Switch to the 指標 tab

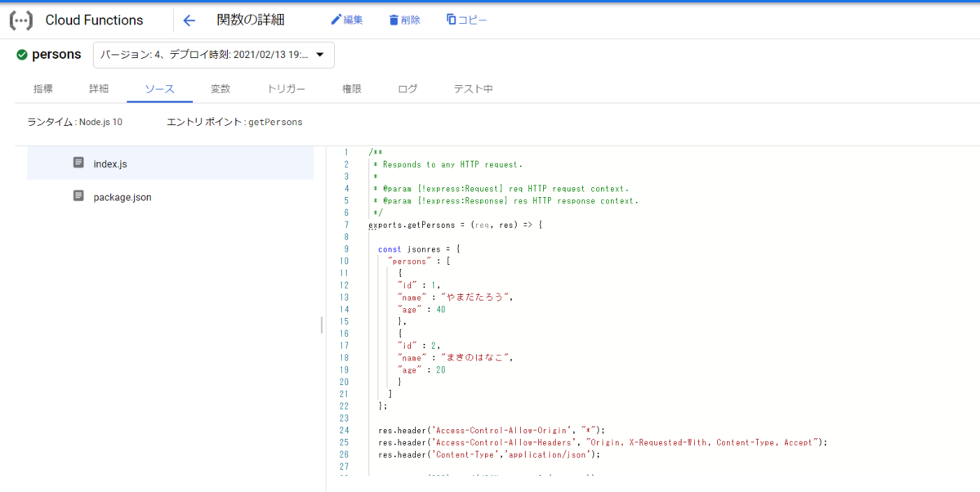[43, 89]
